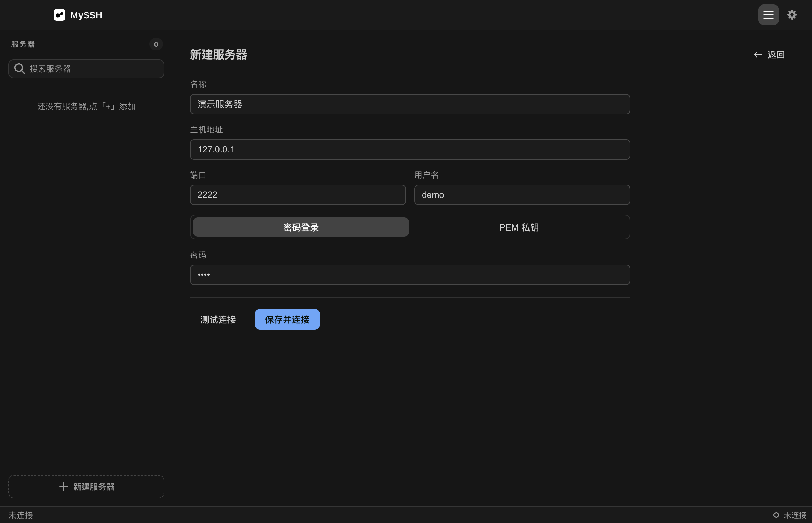Toggle the sidebar hamburger menu button
Image resolution: width=812 pixels, height=523 pixels.
point(768,15)
